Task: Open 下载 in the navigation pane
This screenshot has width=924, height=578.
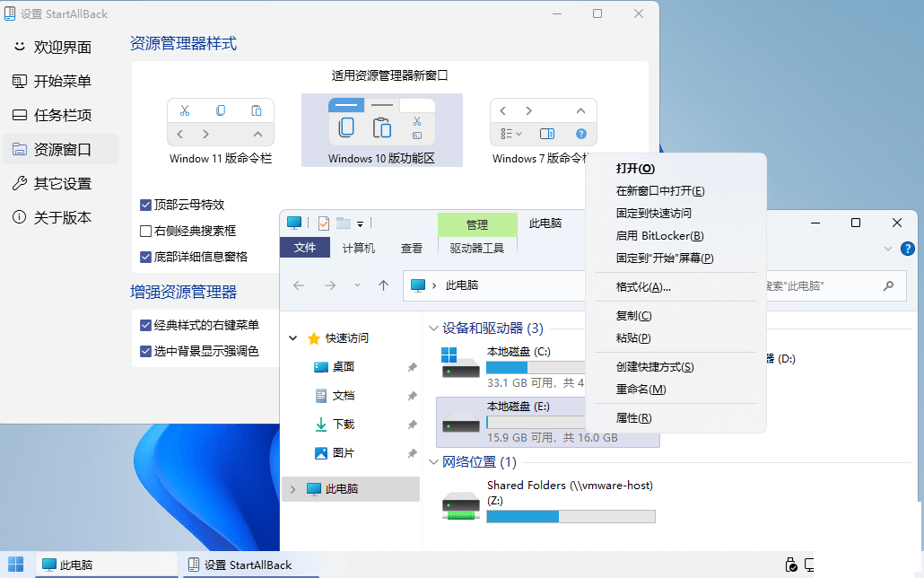Action: click(x=343, y=424)
